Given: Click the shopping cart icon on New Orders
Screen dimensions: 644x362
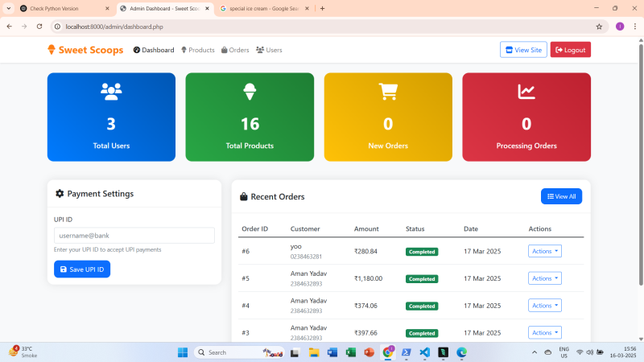Looking at the screenshot, I should point(388,92).
